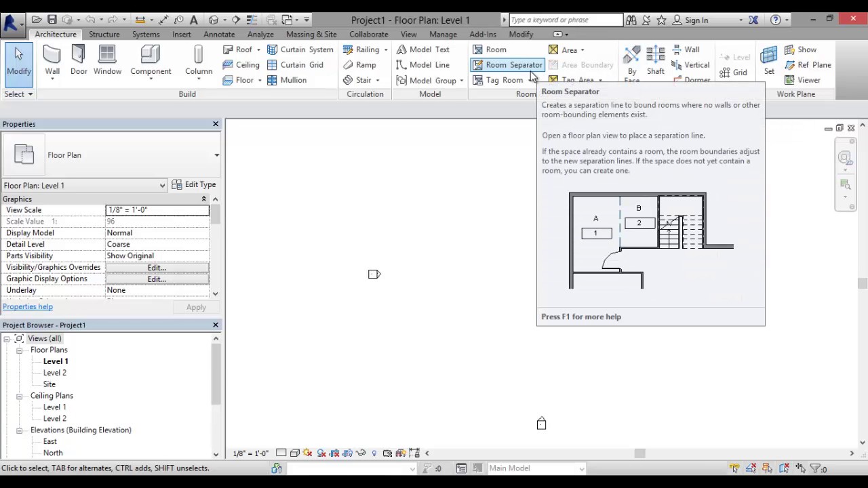Image resolution: width=868 pixels, height=488 pixels.
Task: Open the Properties help link
Action: click(x=28, y=307)
